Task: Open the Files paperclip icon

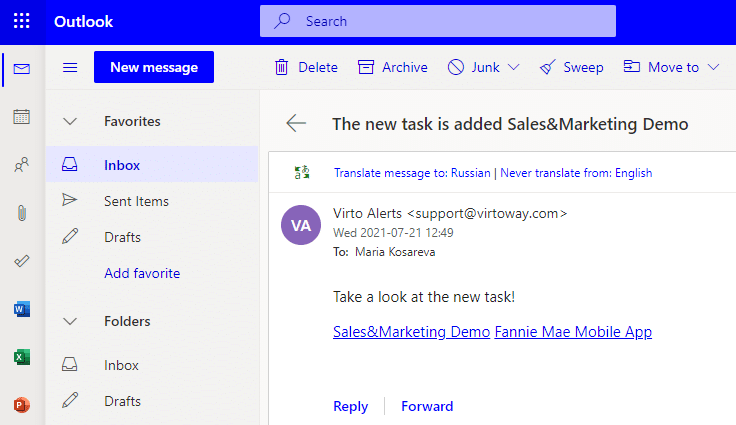Action: 22,213
